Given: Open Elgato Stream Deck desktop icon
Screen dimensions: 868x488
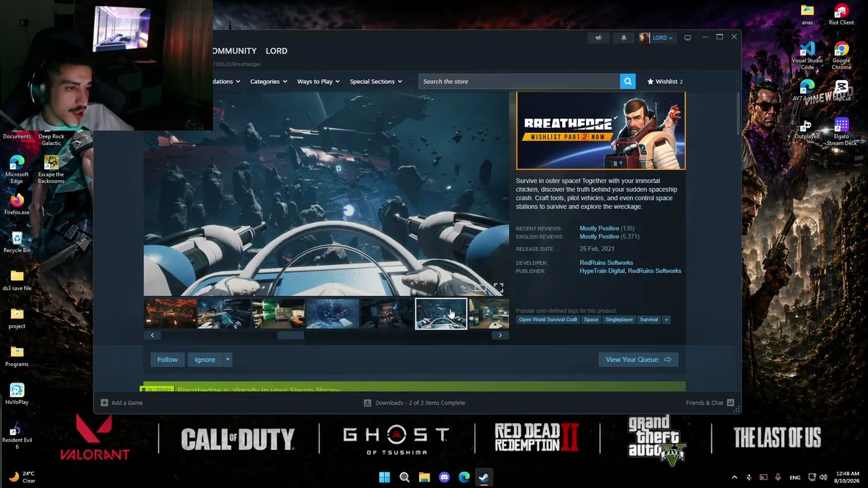Looking at the screenshot, I should coord(841,131).
